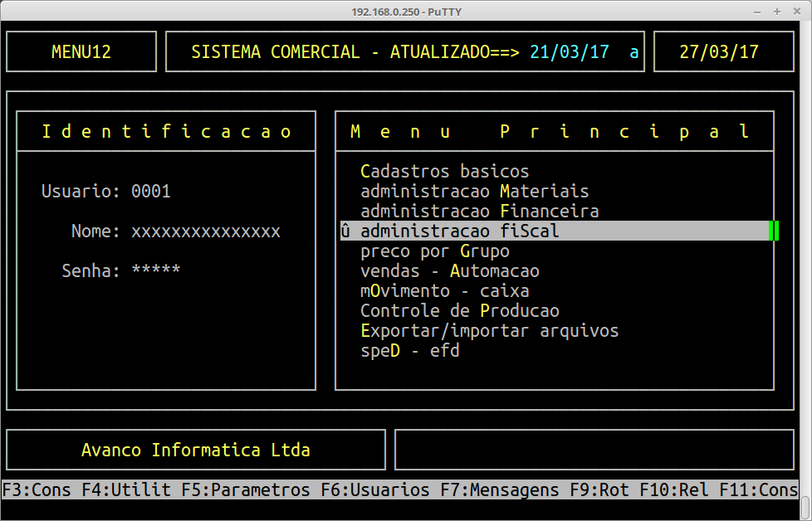Click the green terminal cursor block

pyautogui.click(x=773, y=231)
